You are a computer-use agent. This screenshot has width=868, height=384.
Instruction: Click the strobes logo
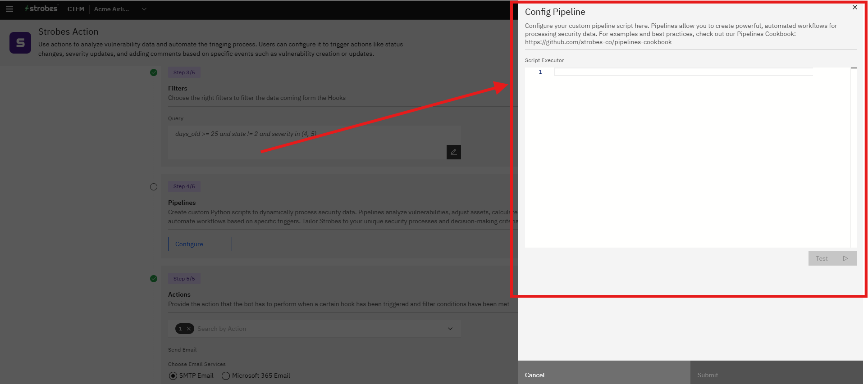(41, 9)
